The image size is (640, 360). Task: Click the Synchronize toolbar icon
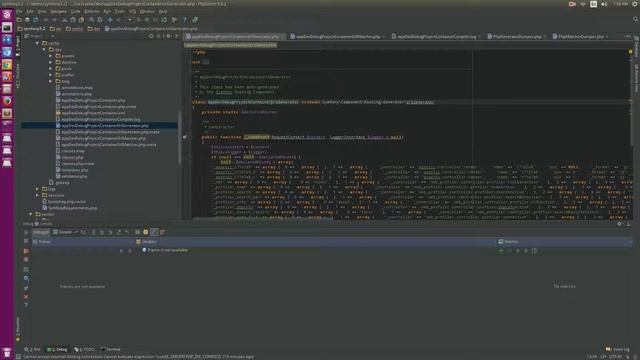click(36, 20)
